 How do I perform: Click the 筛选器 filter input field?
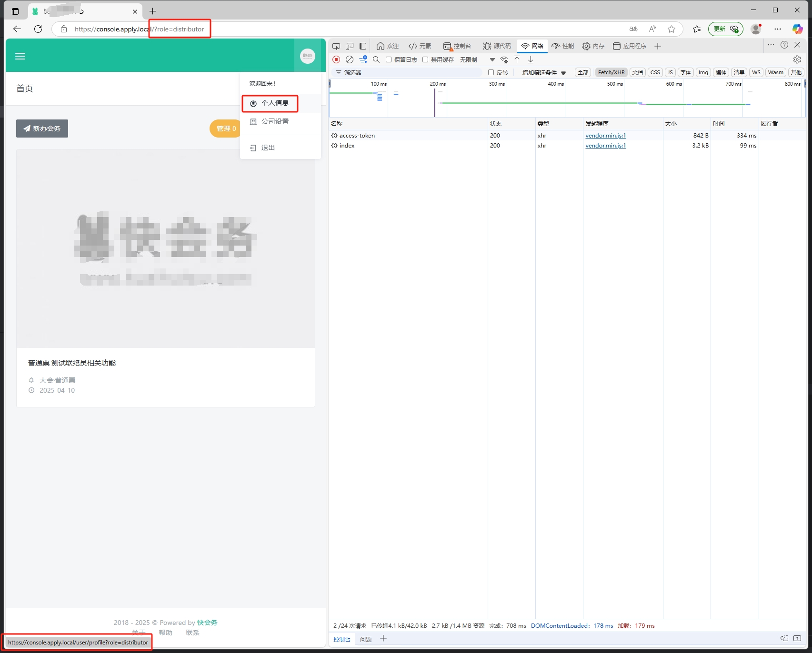410,72
